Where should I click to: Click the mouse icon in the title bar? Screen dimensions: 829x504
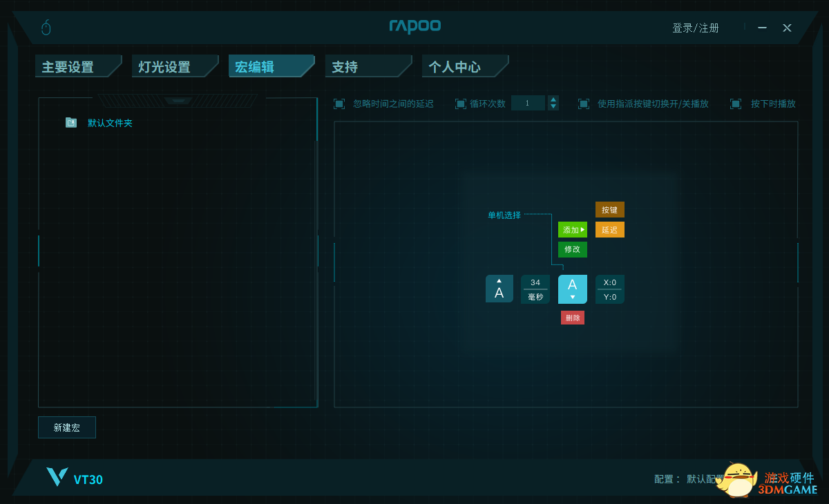click(x=46, y=28)
